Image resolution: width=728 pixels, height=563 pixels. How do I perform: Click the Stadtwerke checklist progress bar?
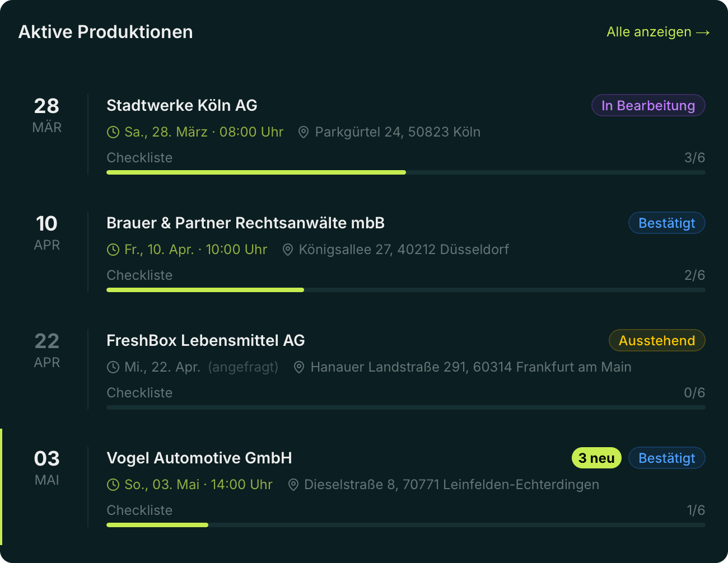(x=405, y=172)
